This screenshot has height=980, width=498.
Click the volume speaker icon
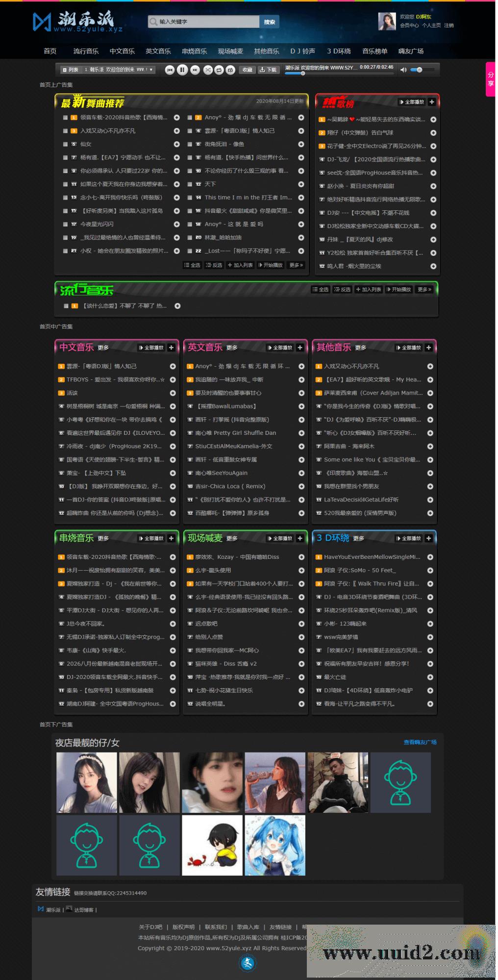tap(403, 70)
